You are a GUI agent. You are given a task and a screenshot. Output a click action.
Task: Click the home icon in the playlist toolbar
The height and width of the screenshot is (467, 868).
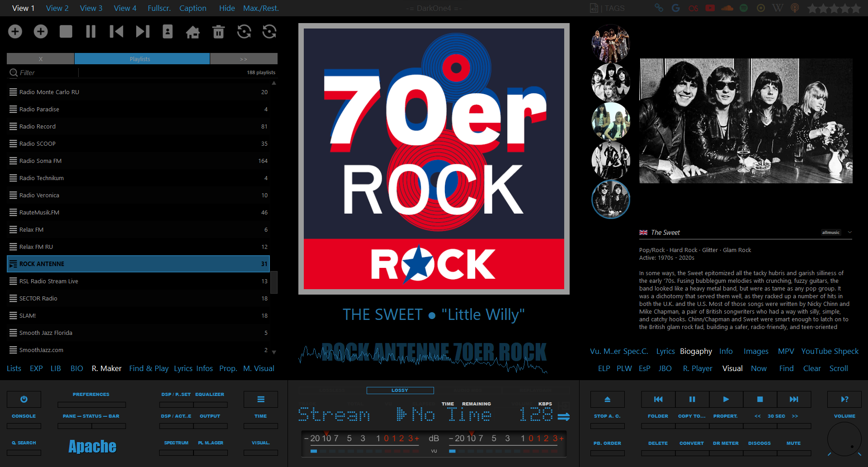(x=193, y=32)
